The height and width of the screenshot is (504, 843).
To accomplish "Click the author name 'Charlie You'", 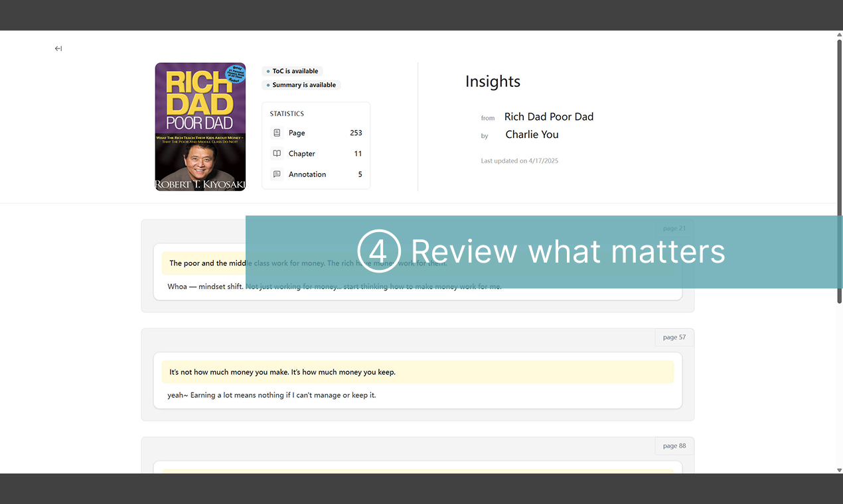I will 532,135.
